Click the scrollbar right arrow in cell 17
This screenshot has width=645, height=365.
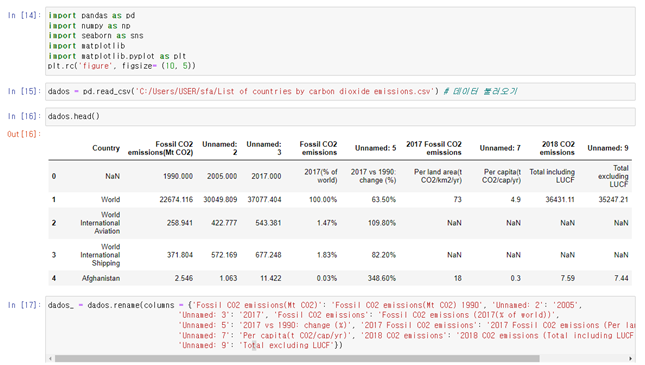point(630,359)
